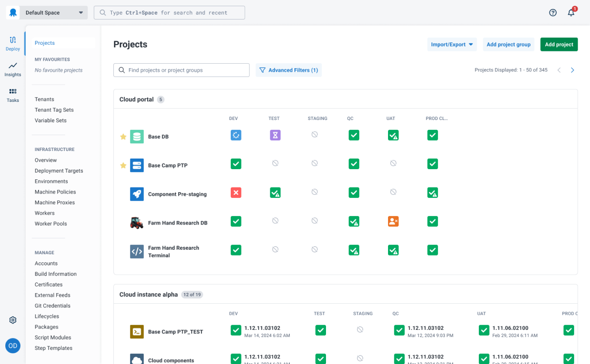The image size is (590, 364).
Task: Open the Insights section in left rail
Action: coord(13,69)
